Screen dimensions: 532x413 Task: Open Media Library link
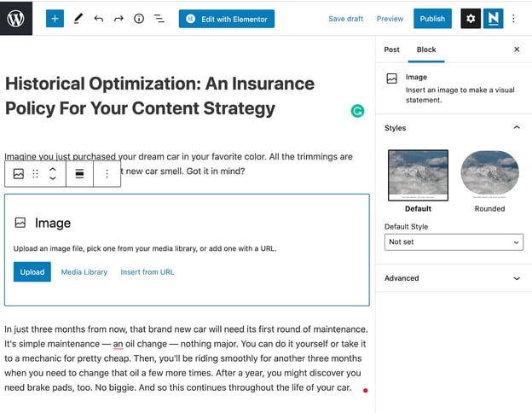coord(84,272)
